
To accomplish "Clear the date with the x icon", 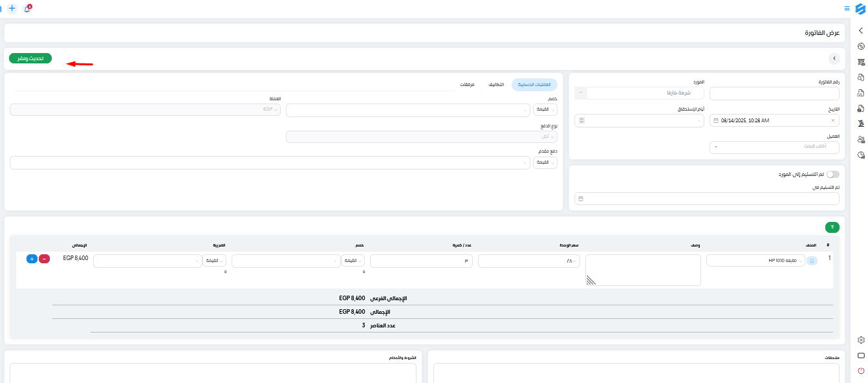I will [x=832, y=120].
